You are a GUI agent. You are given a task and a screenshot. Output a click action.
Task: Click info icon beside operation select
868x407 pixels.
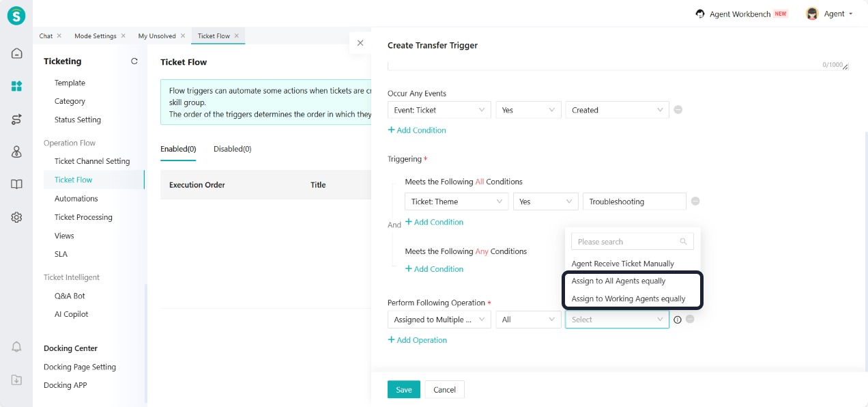point(678,320)
